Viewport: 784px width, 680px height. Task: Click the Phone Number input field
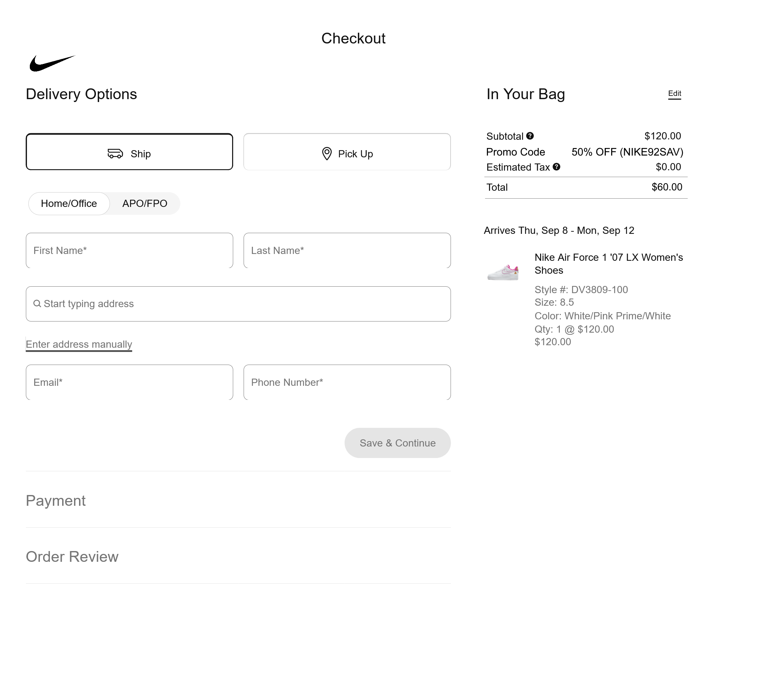coord(347,383)
